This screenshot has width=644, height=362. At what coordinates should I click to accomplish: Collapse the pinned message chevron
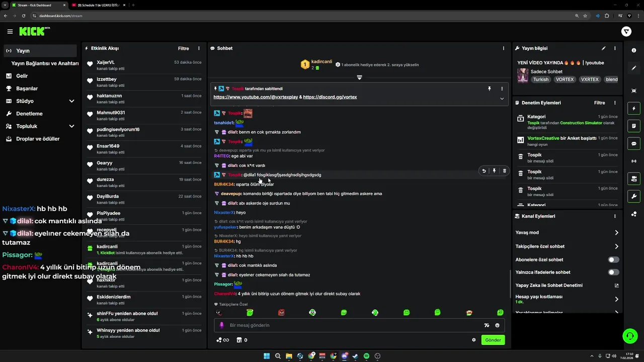point(502,99)
